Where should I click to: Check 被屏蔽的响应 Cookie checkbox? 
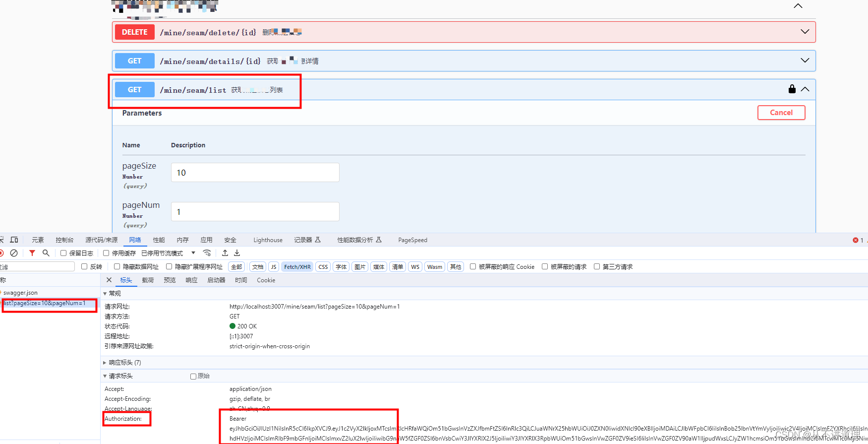[x=473, y=266]
